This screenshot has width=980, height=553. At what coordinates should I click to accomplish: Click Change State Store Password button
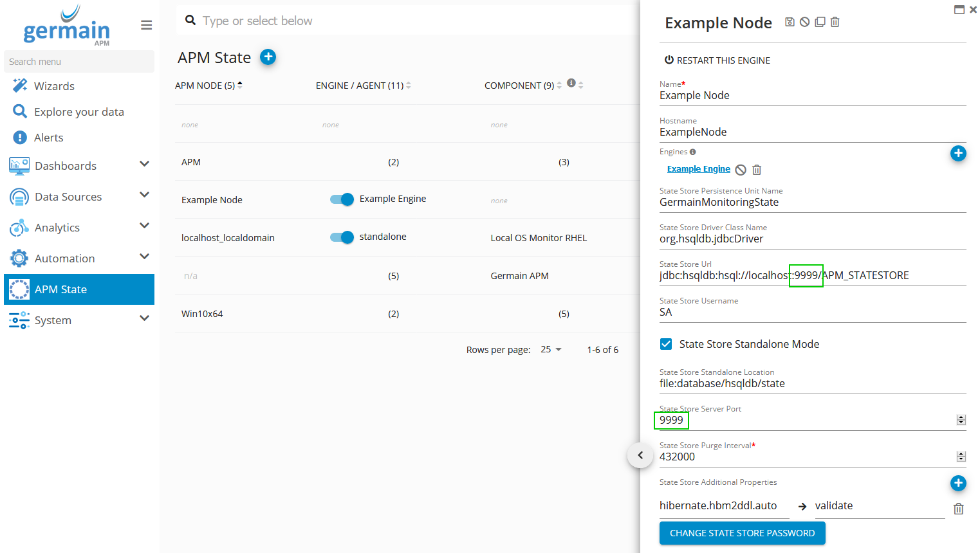click(742, 533)
